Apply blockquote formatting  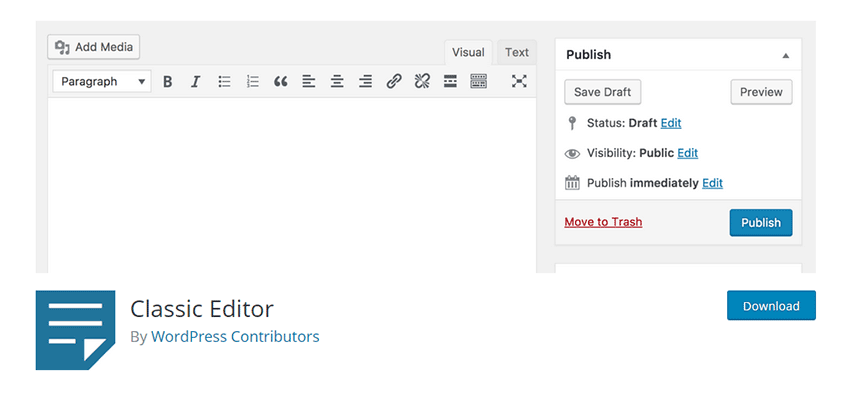[281, 82]
